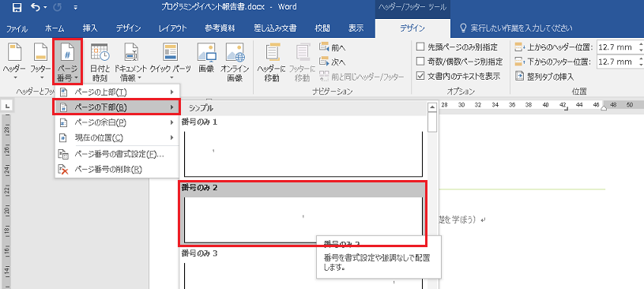Click 前へ (Previous) navigation button

click(333, 47)
